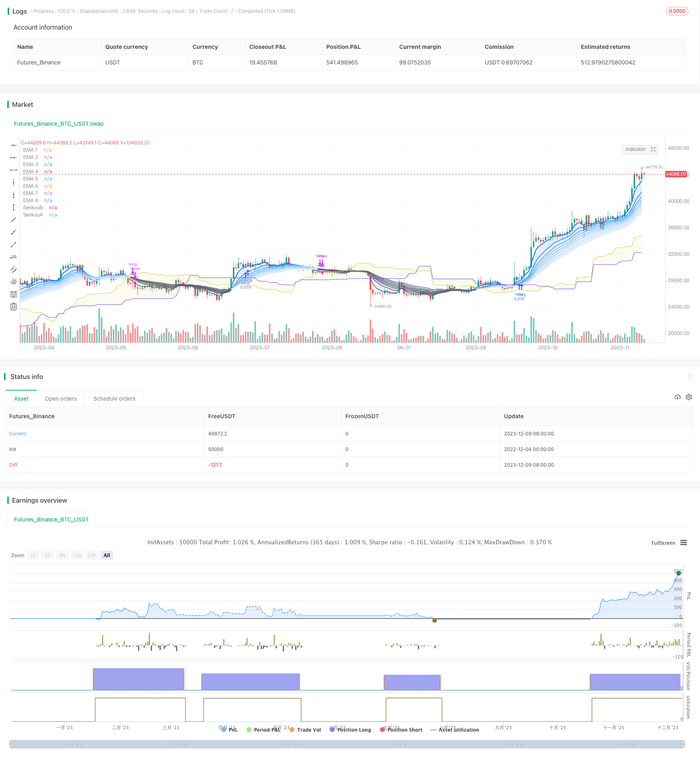700x760 pixels.
Task: Set zoom range to 8h
Action: (62, 555)
